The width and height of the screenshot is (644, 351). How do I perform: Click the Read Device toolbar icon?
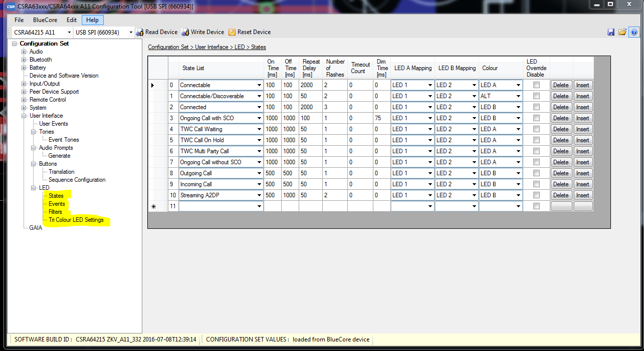[x=140, y=32]
